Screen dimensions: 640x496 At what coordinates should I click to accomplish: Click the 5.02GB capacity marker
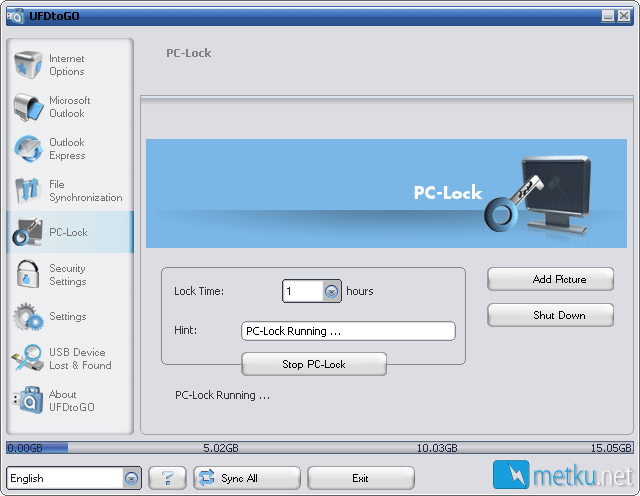coord(221,448)
